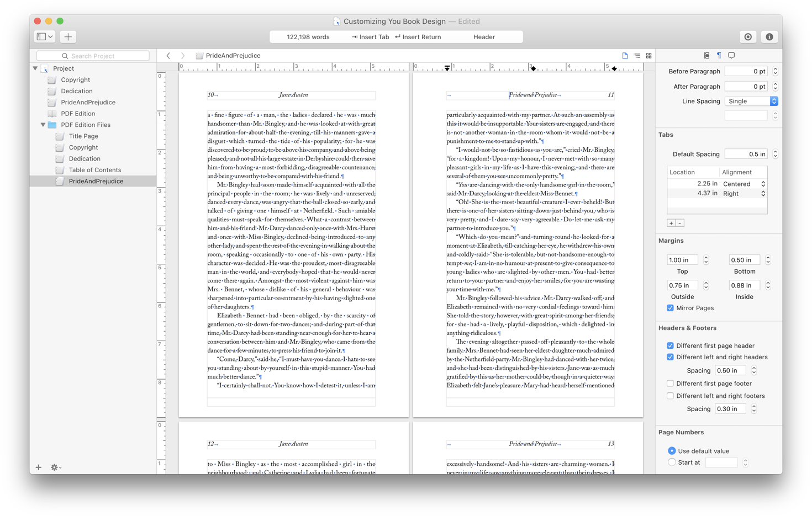This screenshot has height=516, width=812.
Task: Click the Start at number field
Action: (x=721, y=462)
